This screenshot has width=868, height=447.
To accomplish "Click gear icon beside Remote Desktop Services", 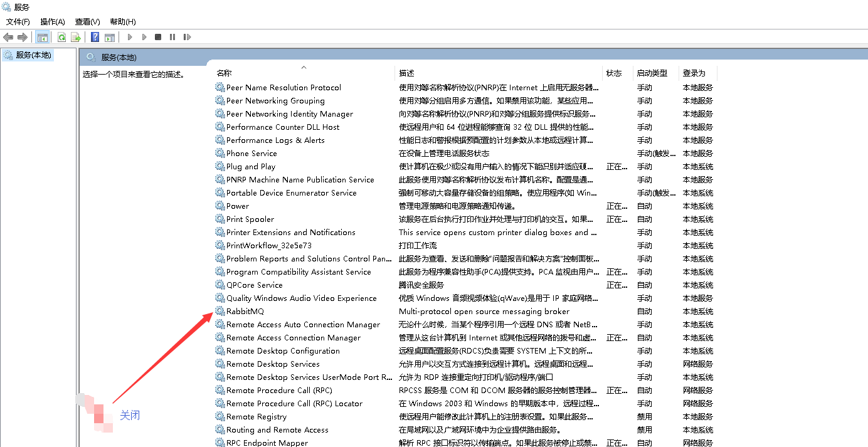I will (x=220, y=364).
